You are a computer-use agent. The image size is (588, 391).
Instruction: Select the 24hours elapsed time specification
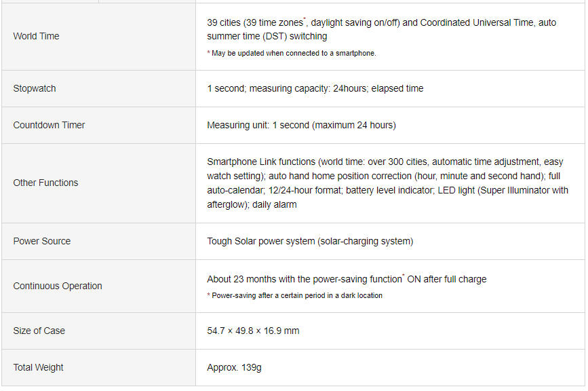coord(315,88)
